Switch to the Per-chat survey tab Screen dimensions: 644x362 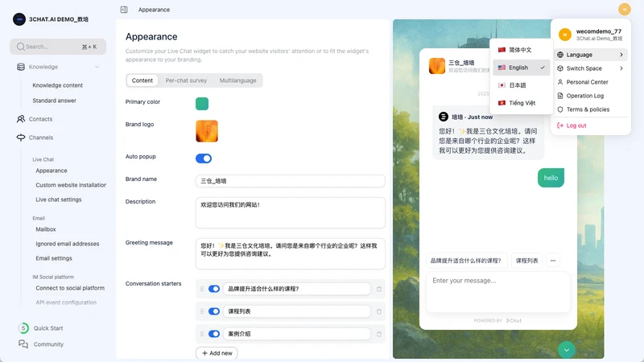(x=186, y=80)
